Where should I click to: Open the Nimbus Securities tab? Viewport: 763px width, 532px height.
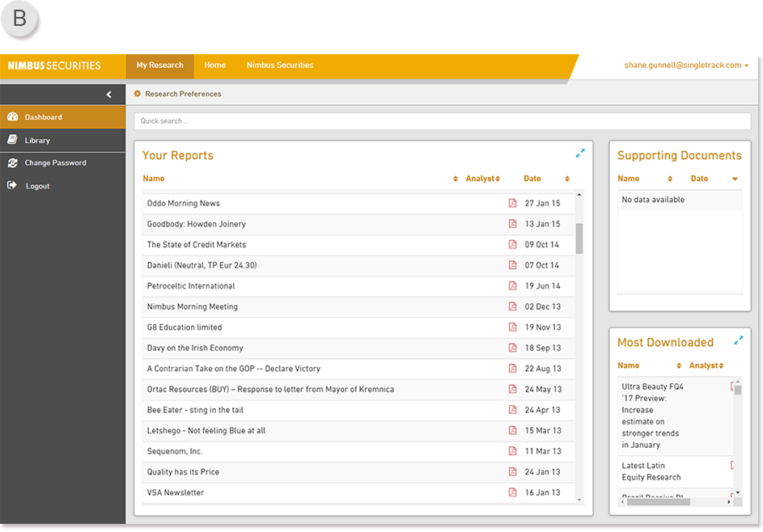pos(279,65)
